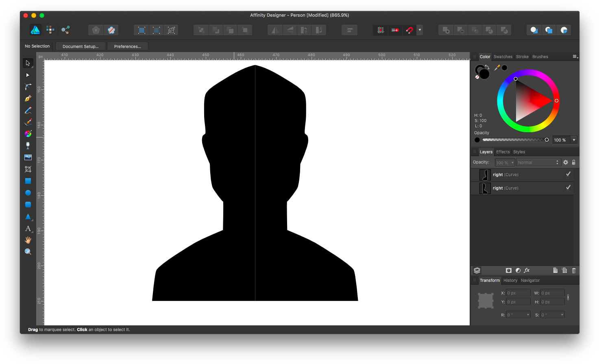Click the Document Setup button
This screenshot has width=599, height=364.
tap(81, 46)
